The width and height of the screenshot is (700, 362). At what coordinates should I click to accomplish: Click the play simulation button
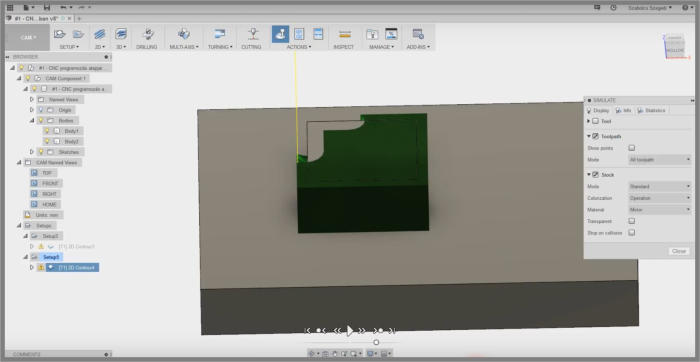(x=350, y=330)
